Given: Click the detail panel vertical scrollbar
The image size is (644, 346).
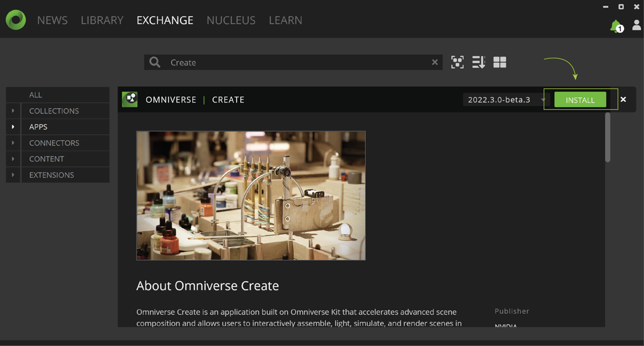Looking at the screenshot, I should tap(608, 137).
